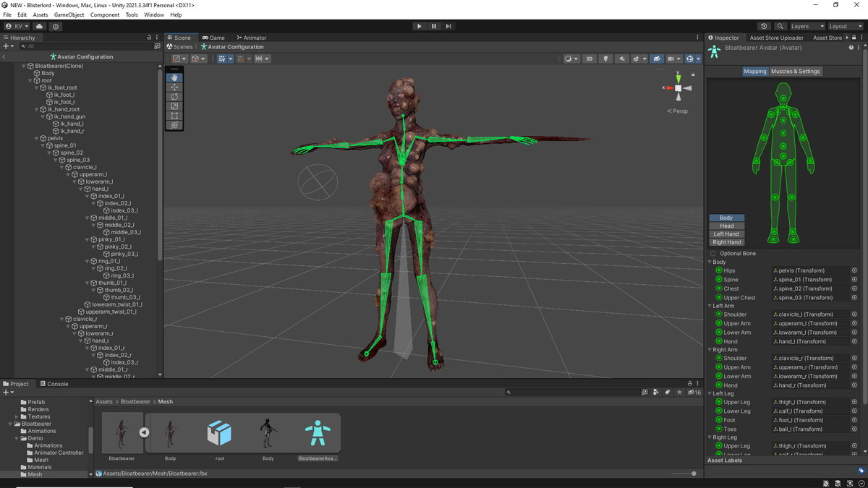The width and height of the screenshot is (868, 488).
Task: Toggle scene visibility eye icon
Action: tap(656, 59)
